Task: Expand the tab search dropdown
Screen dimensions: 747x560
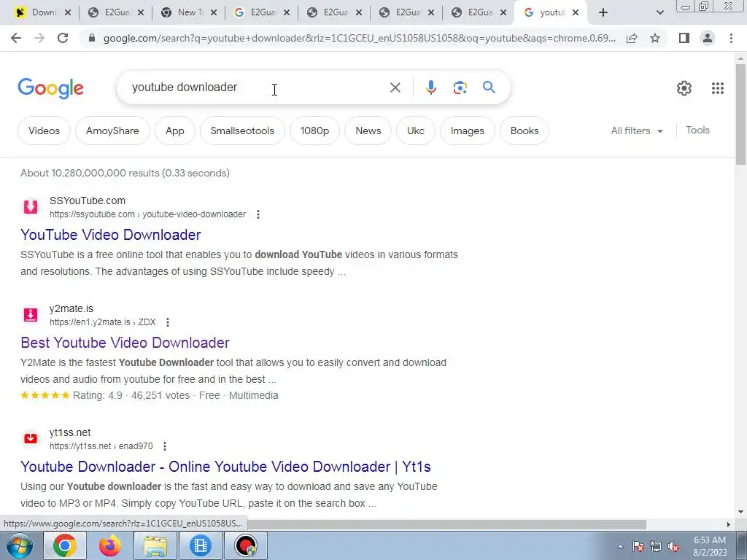Action: [x=659, y=13]
